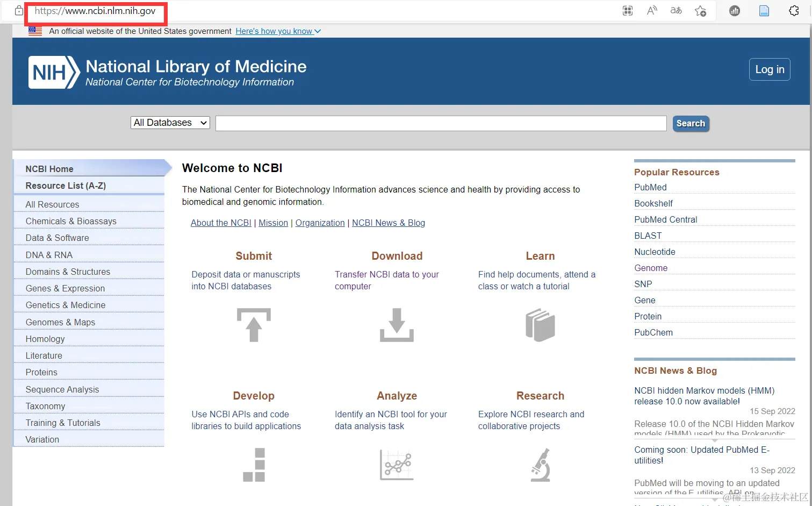Open Protein in Popular Resources
This screenshot has height=506, width=812.
coord(648,316)
